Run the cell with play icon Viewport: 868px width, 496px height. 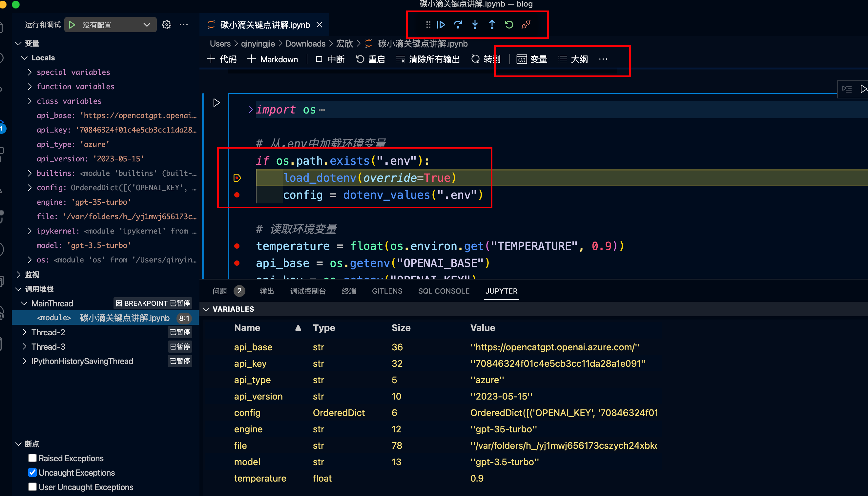[x=216, y=103]
